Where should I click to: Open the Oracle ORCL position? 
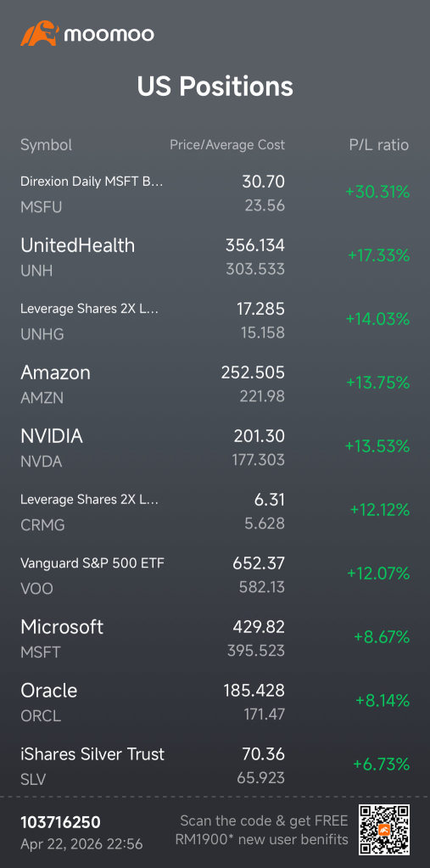(x=215, y=703)
